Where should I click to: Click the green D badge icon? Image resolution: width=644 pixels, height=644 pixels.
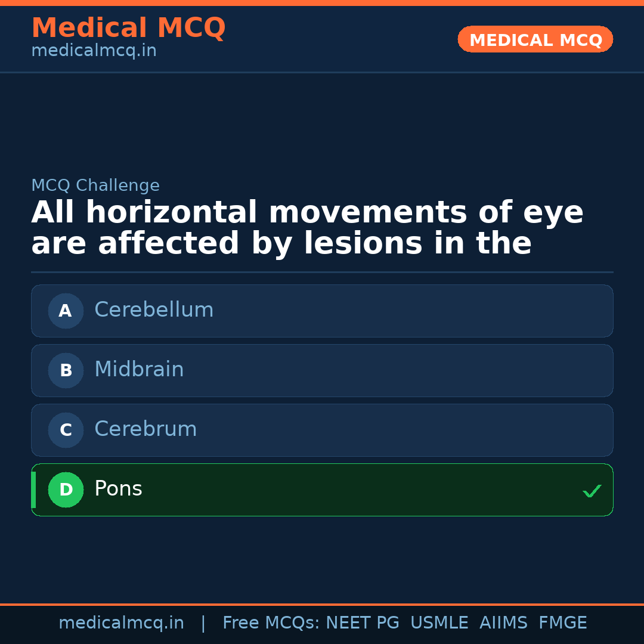(66, 490)
